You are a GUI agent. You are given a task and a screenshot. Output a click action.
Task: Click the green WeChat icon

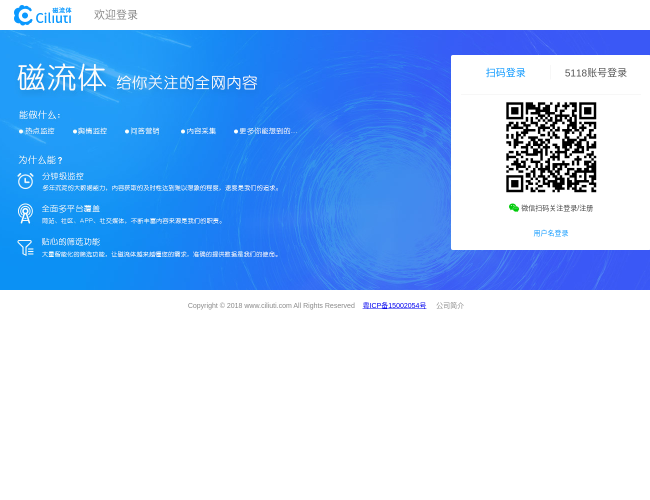[x=514, y=208]
